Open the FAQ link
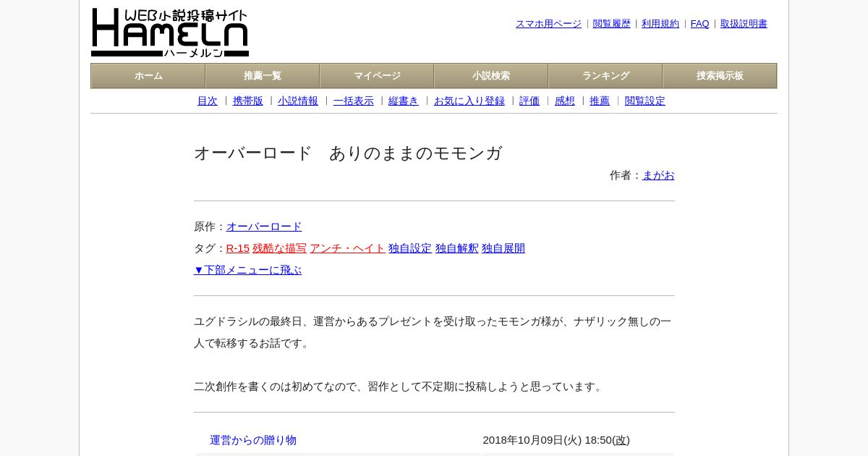The image size is (868, 456). [x=700, y=24]
